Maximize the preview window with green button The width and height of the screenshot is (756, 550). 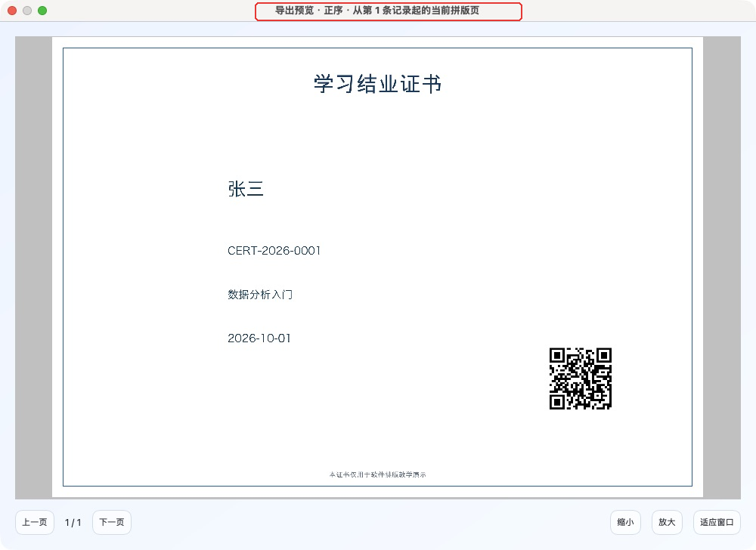click(42, 11)
